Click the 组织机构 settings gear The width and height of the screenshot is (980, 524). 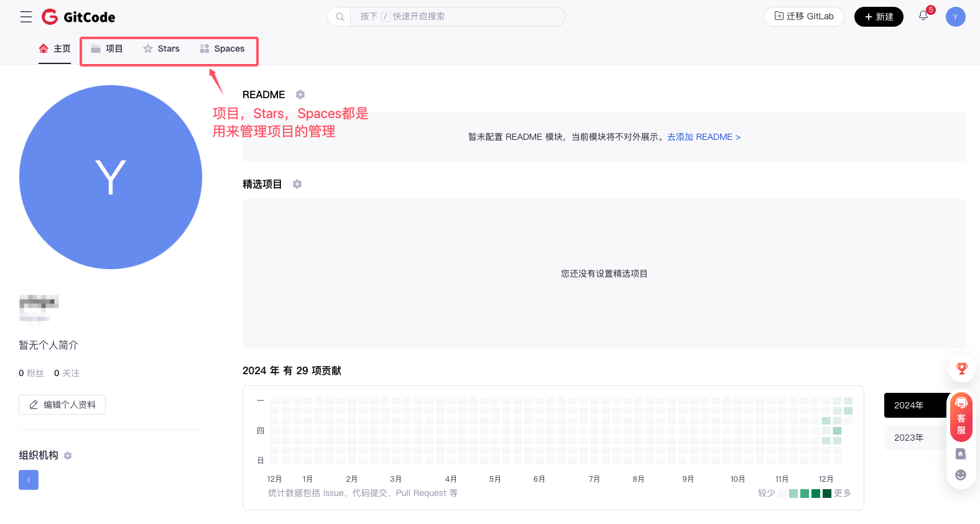tap(68, 456)
